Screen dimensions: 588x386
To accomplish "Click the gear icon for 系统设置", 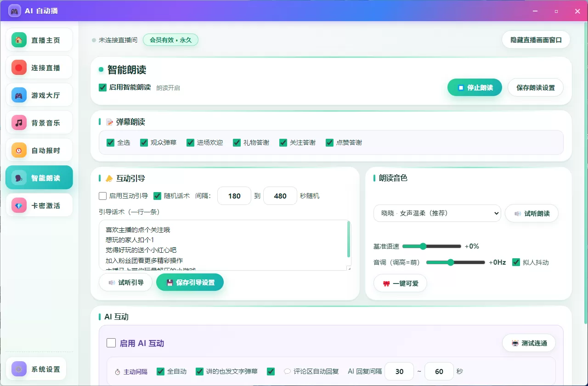I will [19, 369].
